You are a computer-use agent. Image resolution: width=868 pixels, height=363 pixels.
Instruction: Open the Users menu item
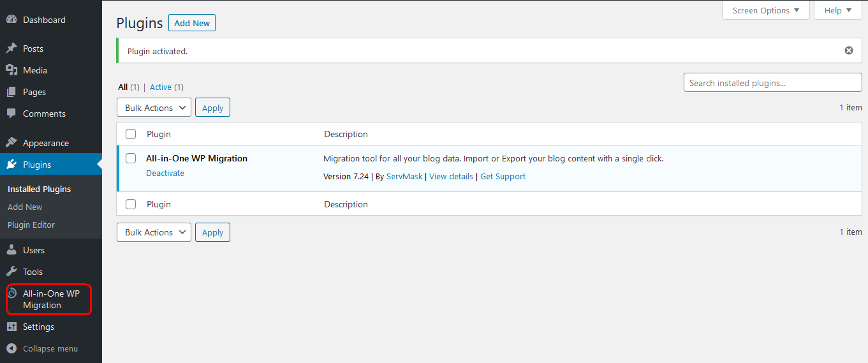[34, 250]
